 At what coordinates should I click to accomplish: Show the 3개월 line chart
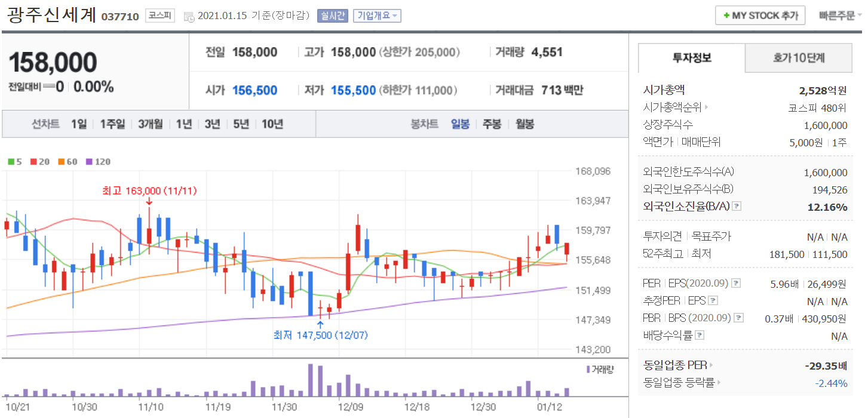coord(150,124)
